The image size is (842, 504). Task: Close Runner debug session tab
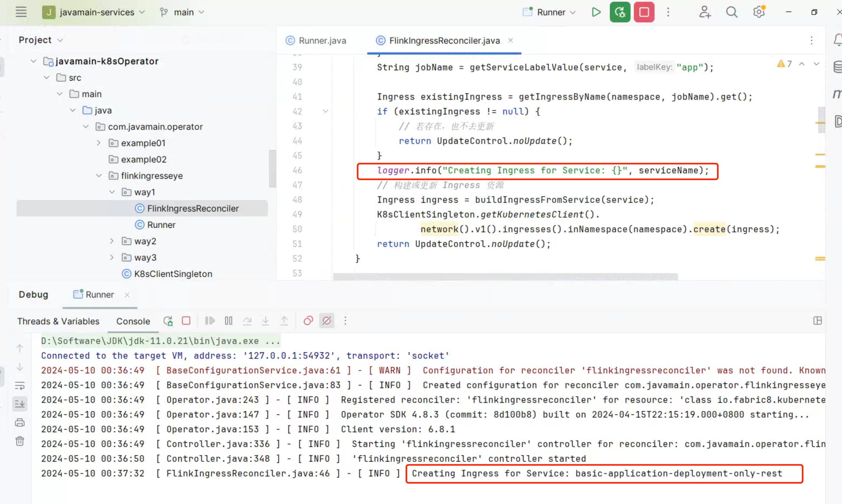(127, 295)
